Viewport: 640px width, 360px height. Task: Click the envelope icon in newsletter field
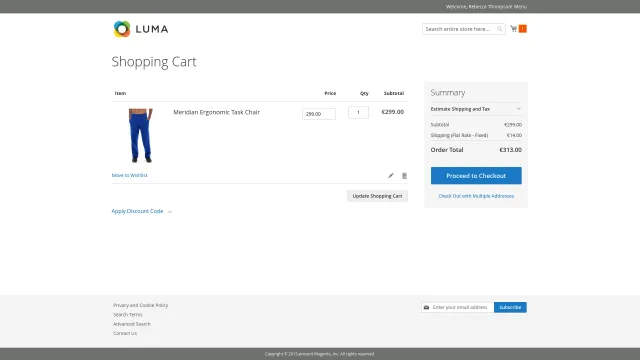point(426,307)
